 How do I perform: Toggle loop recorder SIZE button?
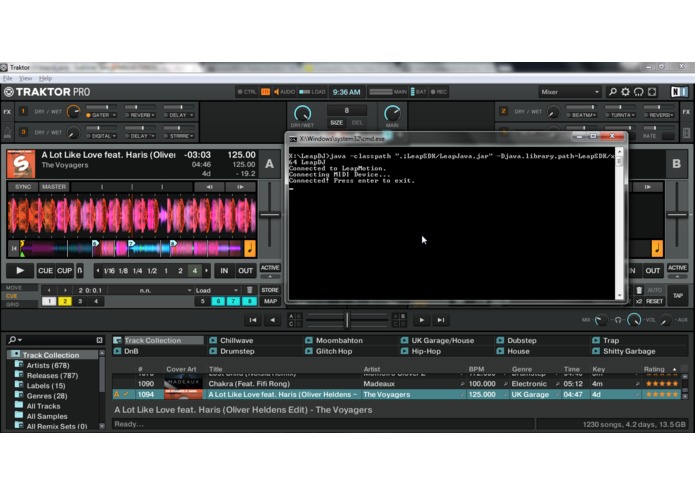tap(336, 123)
